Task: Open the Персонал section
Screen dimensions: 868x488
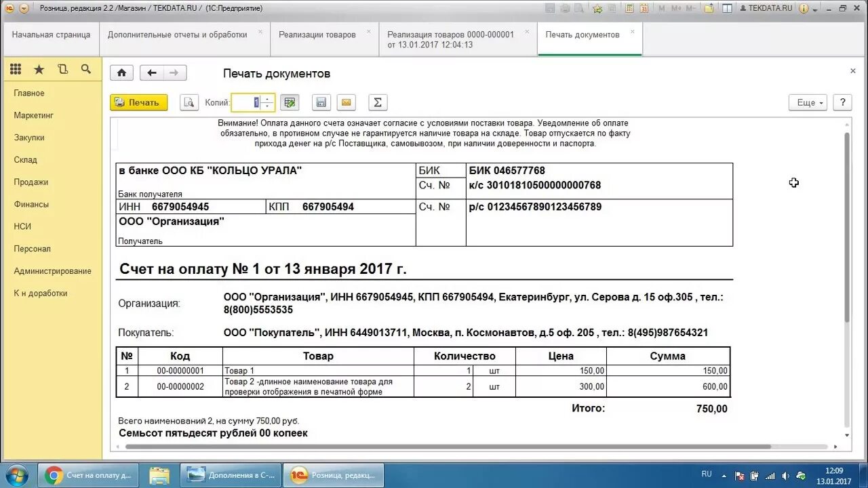Action: [x=33, y=249]
